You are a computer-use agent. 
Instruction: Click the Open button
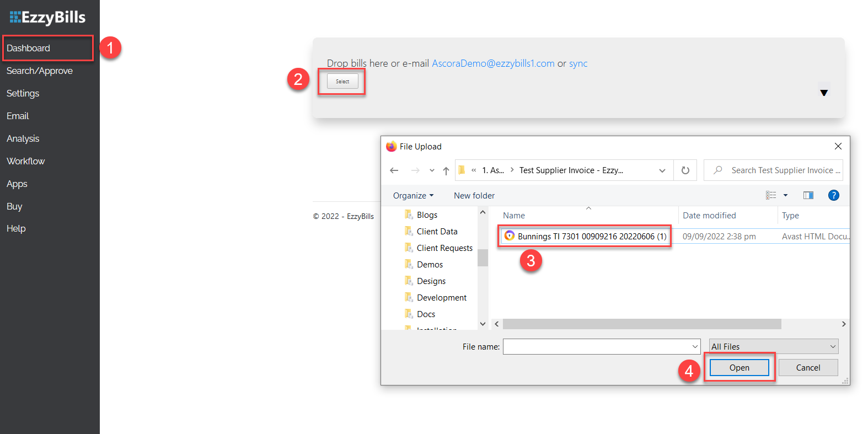[739, 368]
